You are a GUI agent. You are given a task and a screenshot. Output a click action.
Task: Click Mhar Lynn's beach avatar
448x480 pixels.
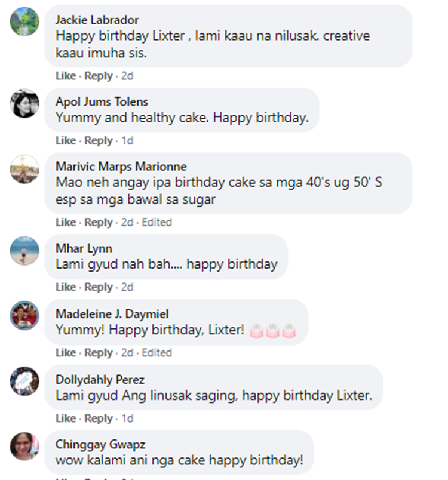click(24, 251)
